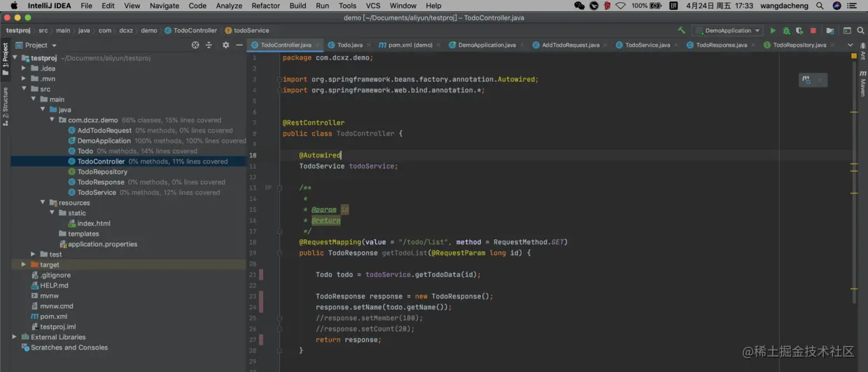Expand the target folder arrow
This screenshot has height=372, width=868.
click(24, 265)
